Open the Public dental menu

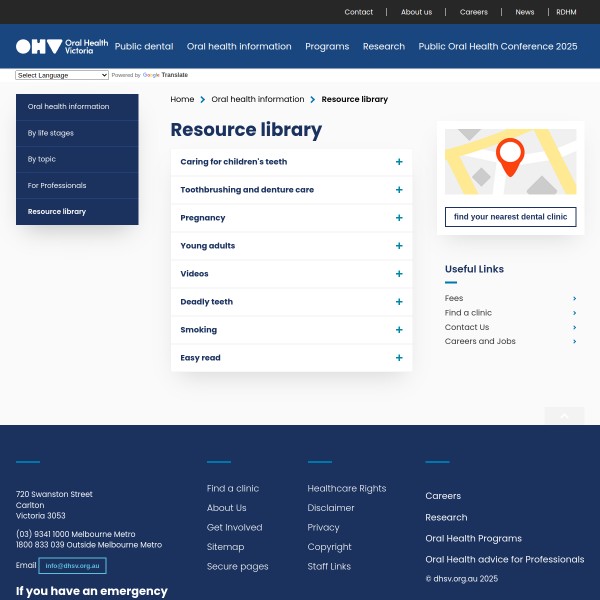[x=143, y=47]
